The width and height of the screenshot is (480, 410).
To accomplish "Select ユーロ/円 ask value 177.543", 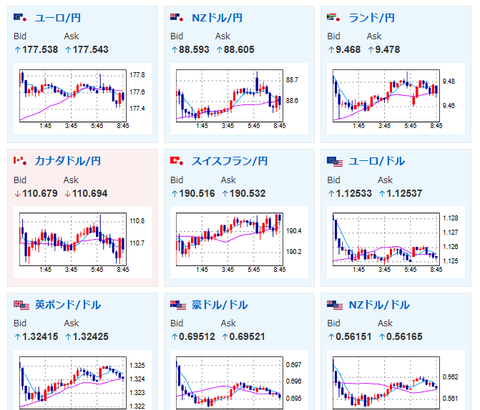I will (90, 50).
